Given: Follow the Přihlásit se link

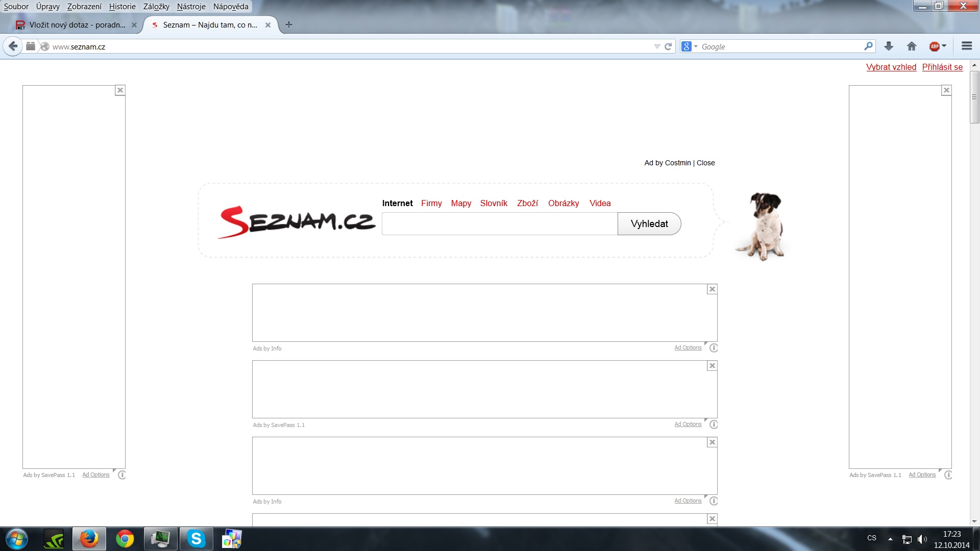Looking at the screenshot, I should 942,67.
